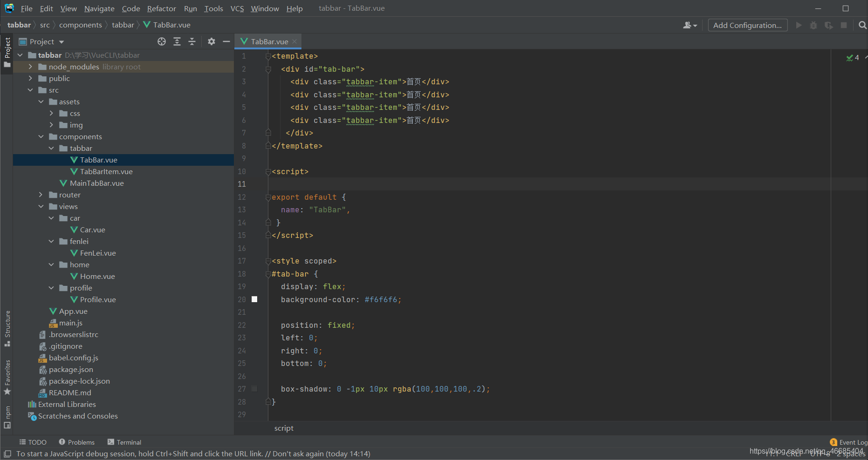868x460 pixels.
Task: Collapse the assets folder
Action: 41,101
